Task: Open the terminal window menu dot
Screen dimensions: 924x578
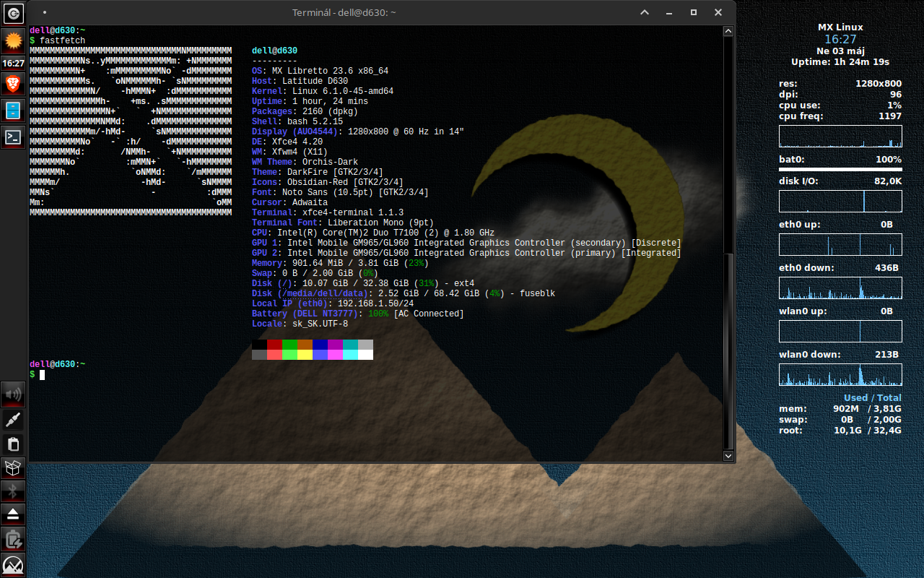Action: (x=45, y=12)
